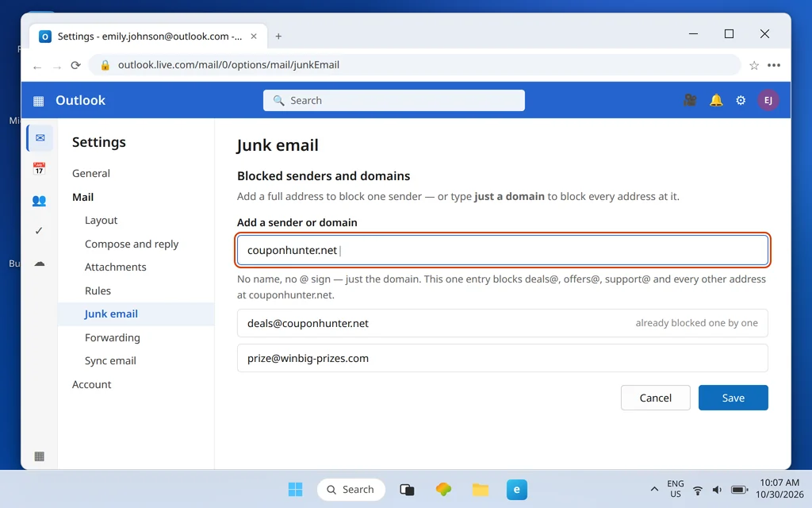The width and height of the screenshot is (812, 508).
Task: Open the clock showing 10:07 AM
Action: tap(779, 489)
